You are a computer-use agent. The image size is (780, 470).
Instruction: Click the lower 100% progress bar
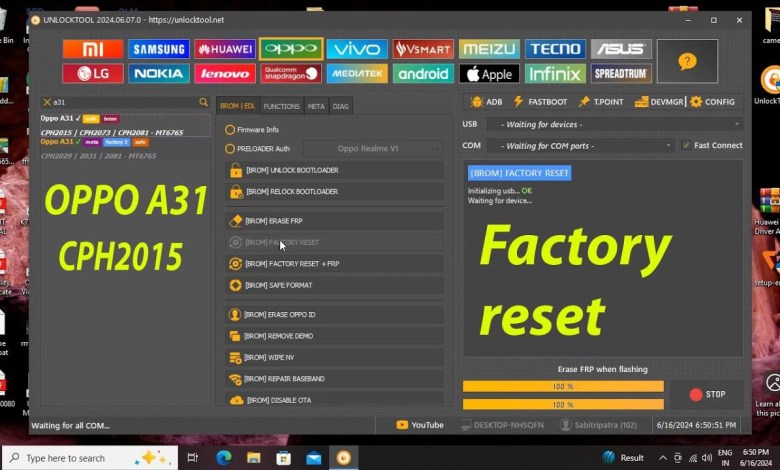pos(563,404)
